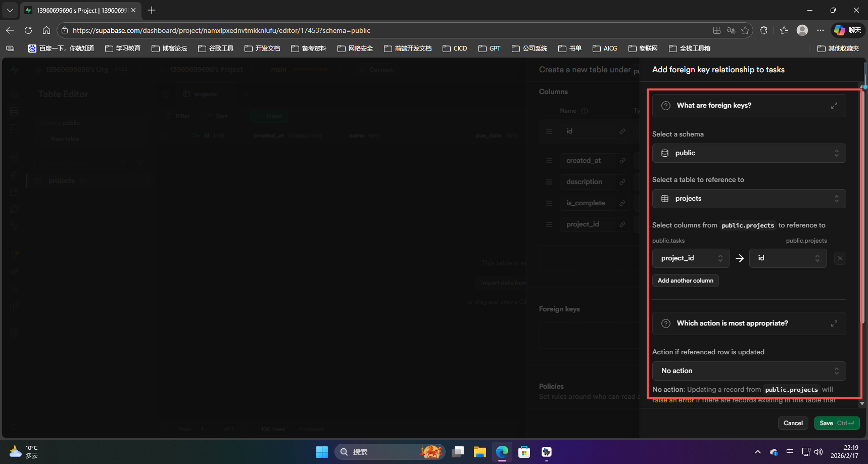This screenshot has height=464, width=868.
Task: Open the volume control in system tray
Action: (819, 452)
